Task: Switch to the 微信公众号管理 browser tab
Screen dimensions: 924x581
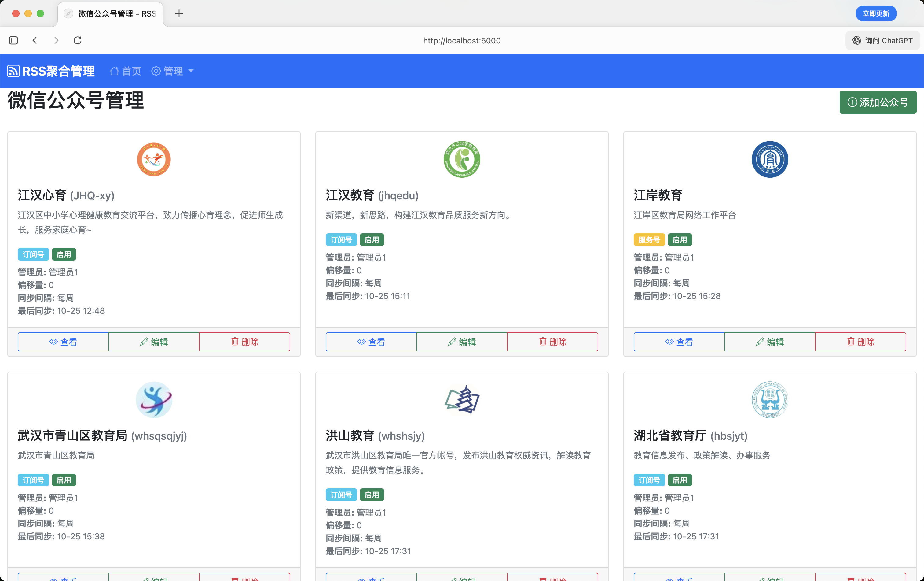Action: tap(111, 13)
